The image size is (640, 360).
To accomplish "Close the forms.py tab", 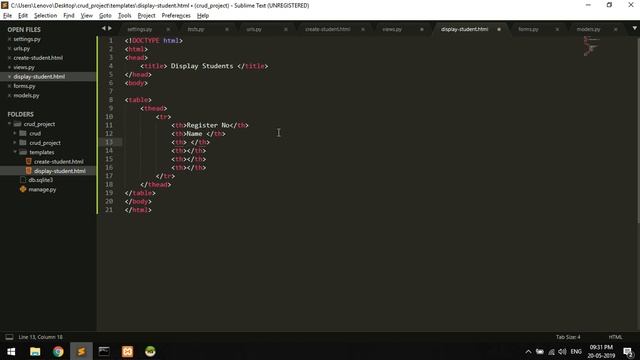I will tap(557, 29).
